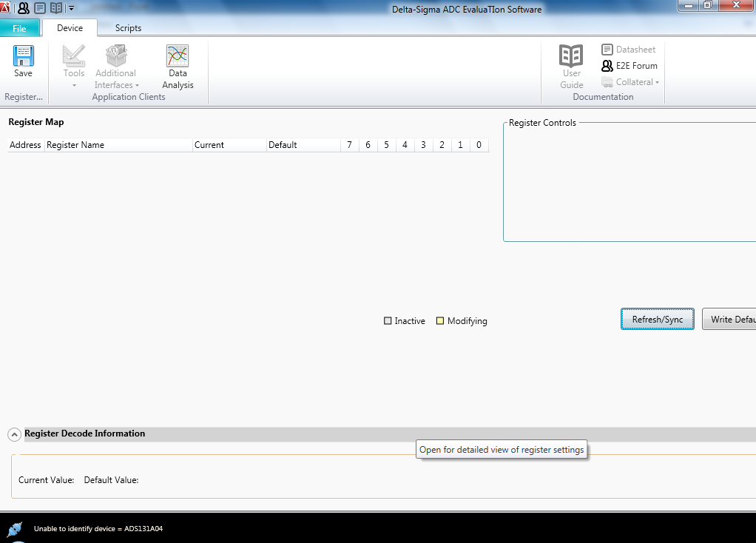Click the bit 1 column header
This screenshot has width=756, height=543.
coord(460,145)
